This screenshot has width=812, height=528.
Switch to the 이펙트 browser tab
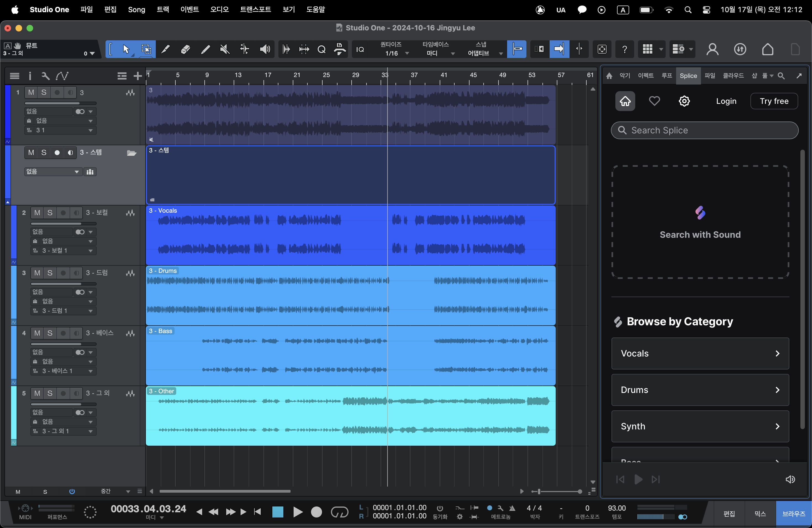pyautogui.click(x=645, y=76)
